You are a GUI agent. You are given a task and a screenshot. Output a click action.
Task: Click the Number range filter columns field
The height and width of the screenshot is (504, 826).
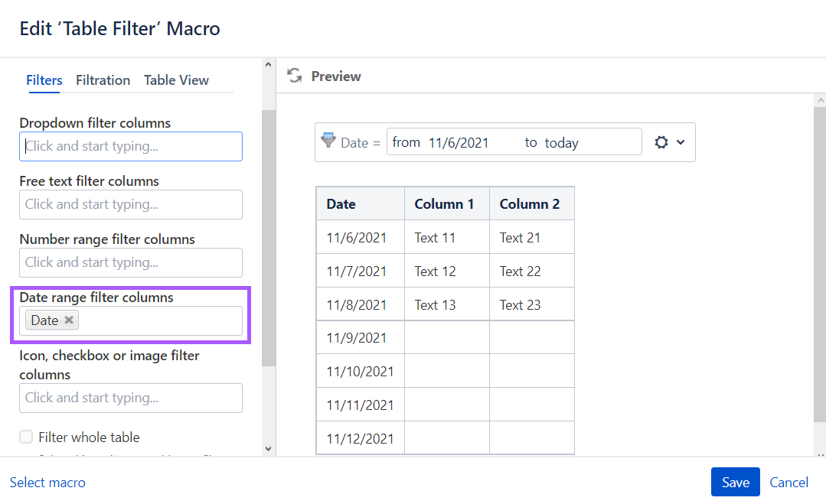[130, 262]
